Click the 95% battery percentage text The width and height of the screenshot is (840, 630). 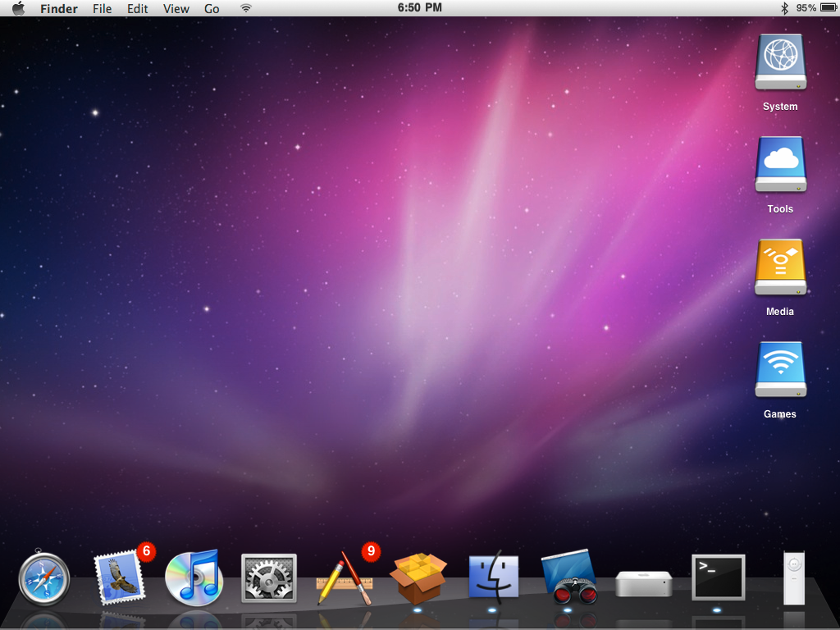tap(806, 8)
